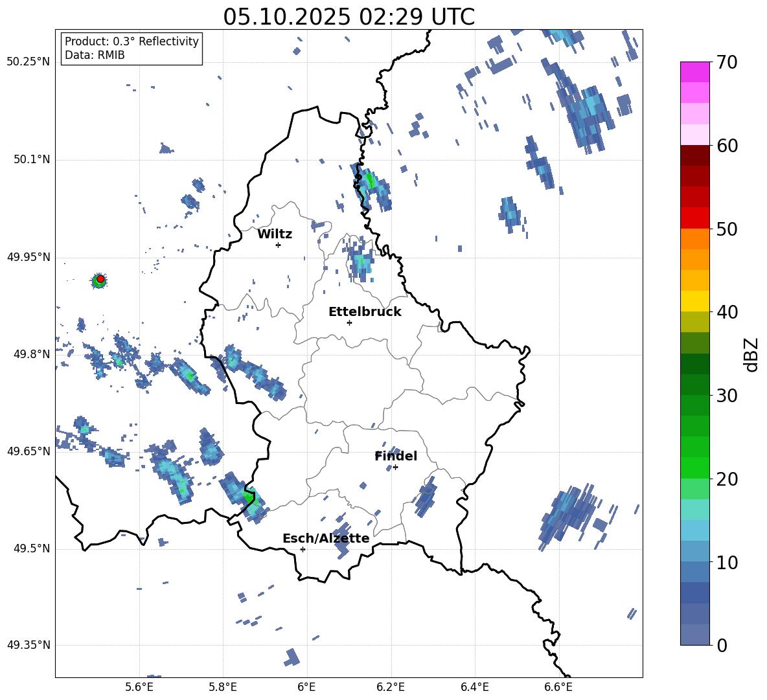Click the orange colorbar swatch just below 50
This screenshot has width=767, height=700.
tap(694, 239)
